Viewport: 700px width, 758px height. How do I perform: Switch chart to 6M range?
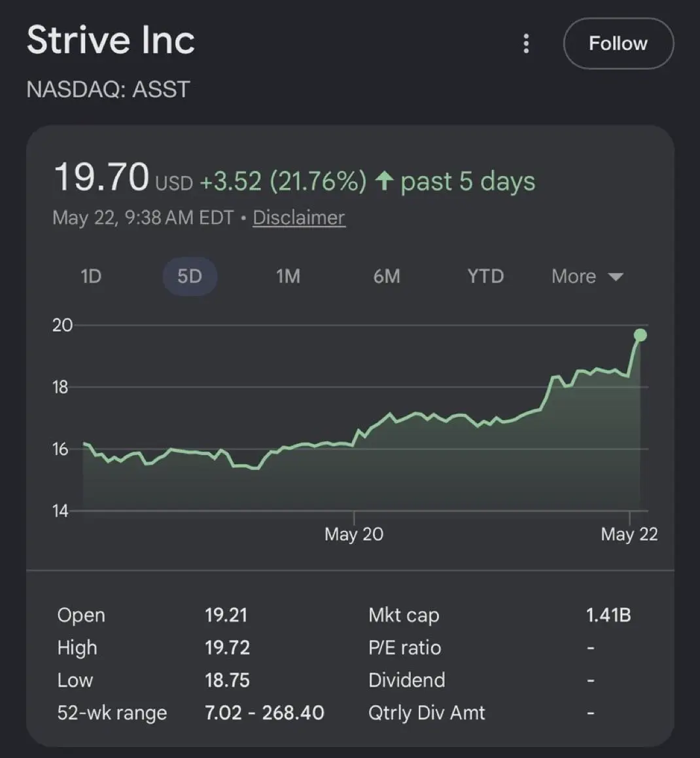tap(387, 276)
